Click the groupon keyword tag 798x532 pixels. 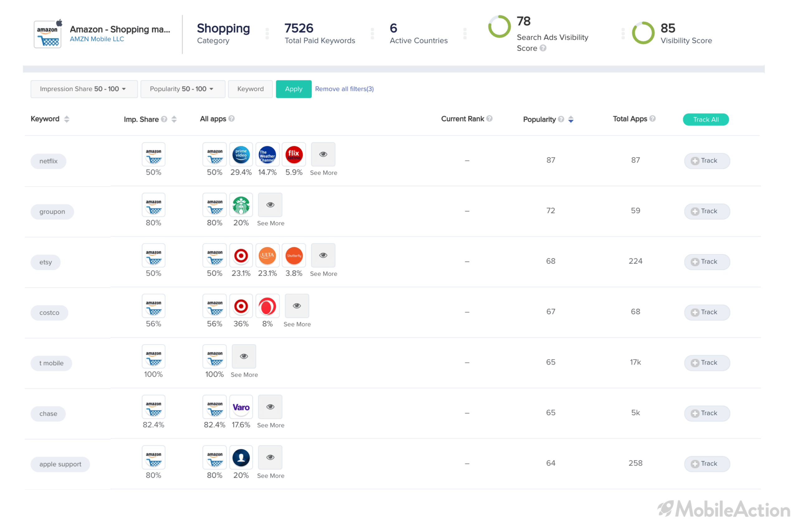pos(52,212)
